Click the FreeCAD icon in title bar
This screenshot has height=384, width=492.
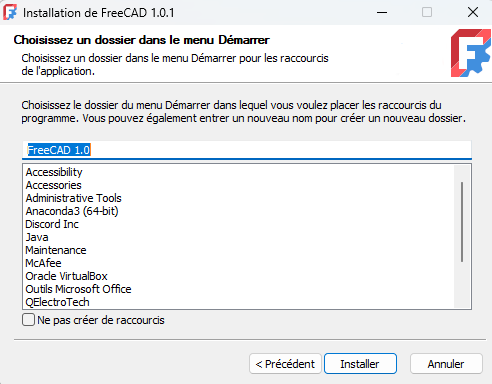(10, 12)
